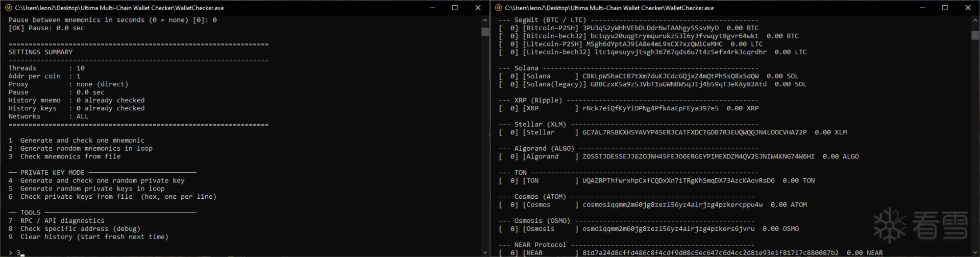980x257 pixels.
Task: Maximize the right WalletChecker console window
Action: (x=945, y=8)
